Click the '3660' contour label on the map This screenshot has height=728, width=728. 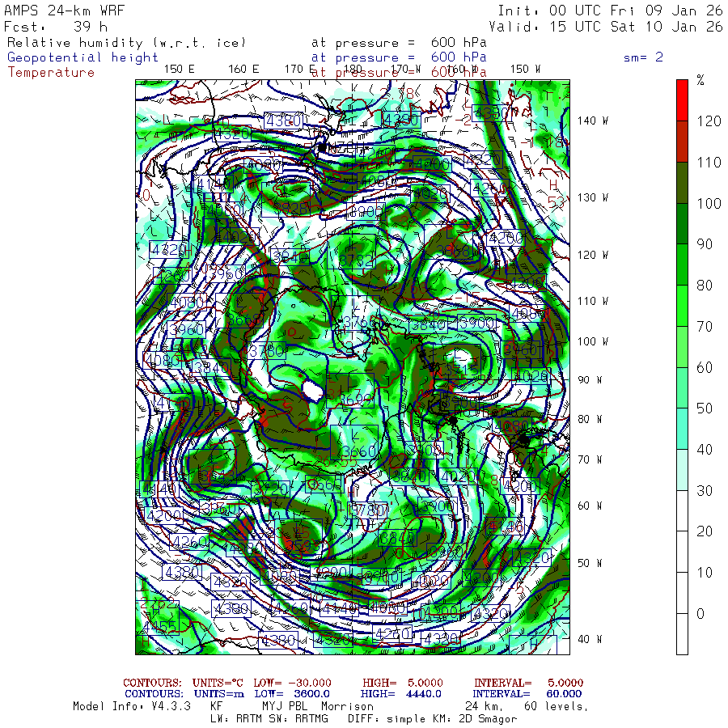pos(359,451)
